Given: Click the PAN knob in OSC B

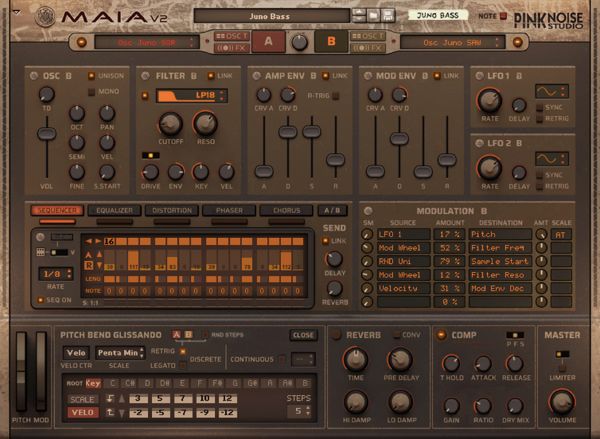Looking at the screenshot, I should point(107,113).
